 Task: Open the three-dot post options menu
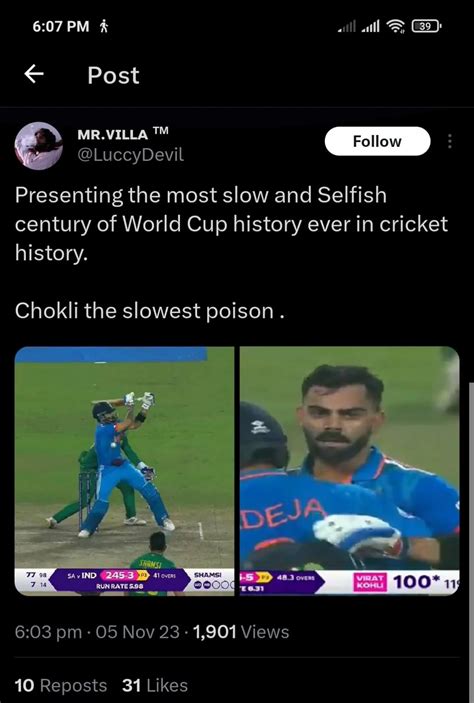pos(449,142)
